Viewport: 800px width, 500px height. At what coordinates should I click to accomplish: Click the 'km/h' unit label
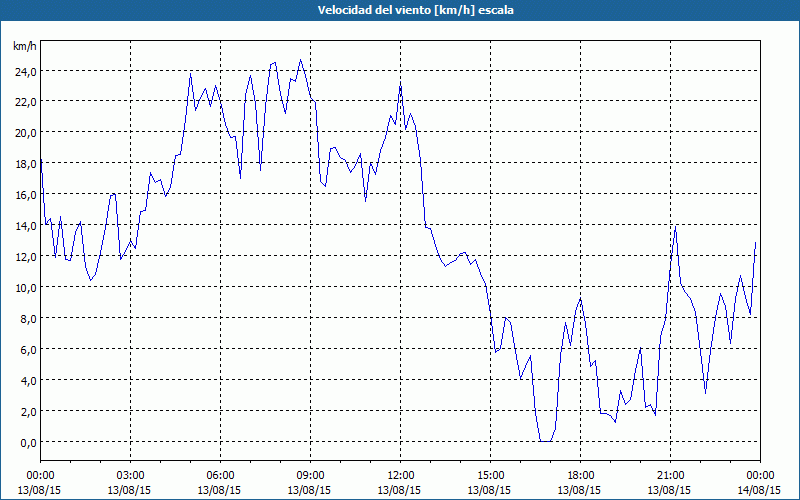[x=24, y=46]
